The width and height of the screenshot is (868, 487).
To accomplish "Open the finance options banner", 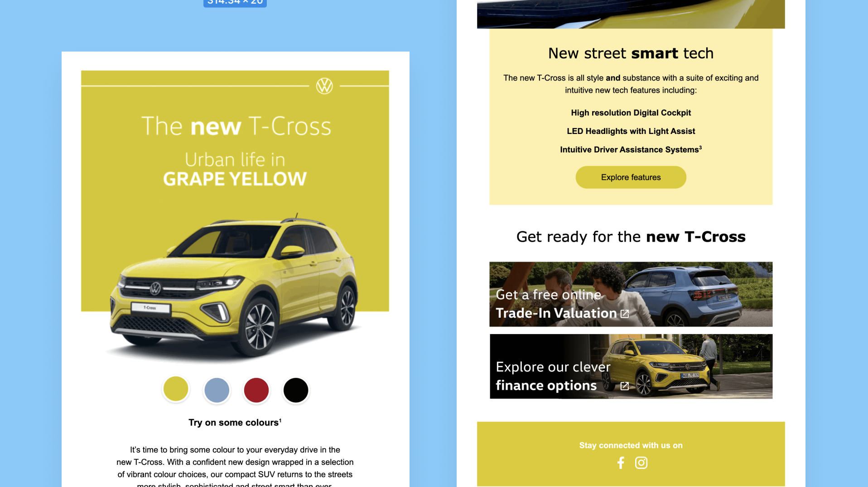I will tap(631, 366).
